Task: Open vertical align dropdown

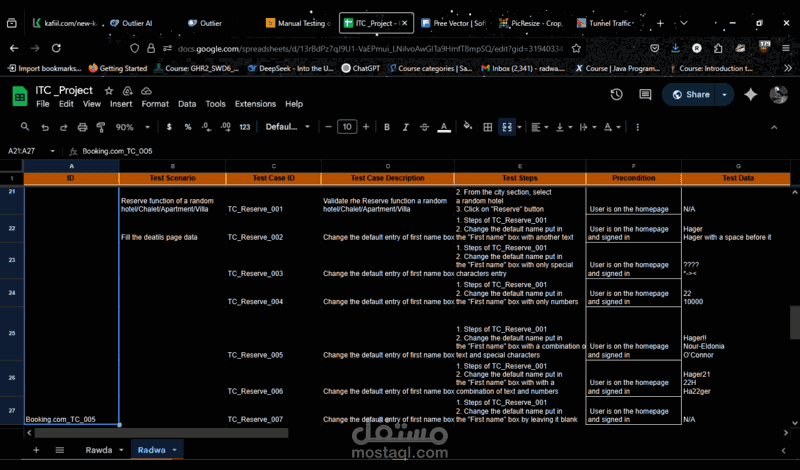Action: (x=563, y=127)
